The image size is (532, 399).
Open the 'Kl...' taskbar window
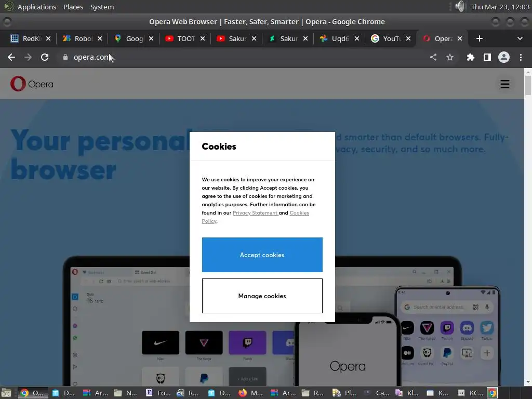(407, 393)
